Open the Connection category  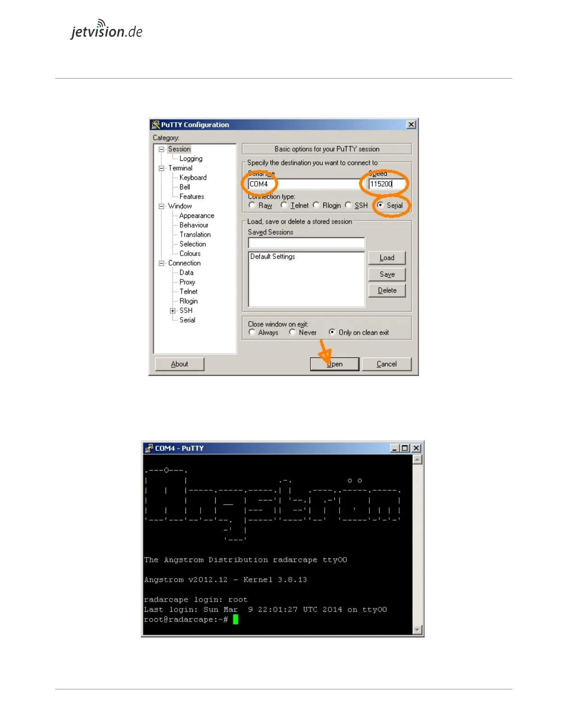184,263
